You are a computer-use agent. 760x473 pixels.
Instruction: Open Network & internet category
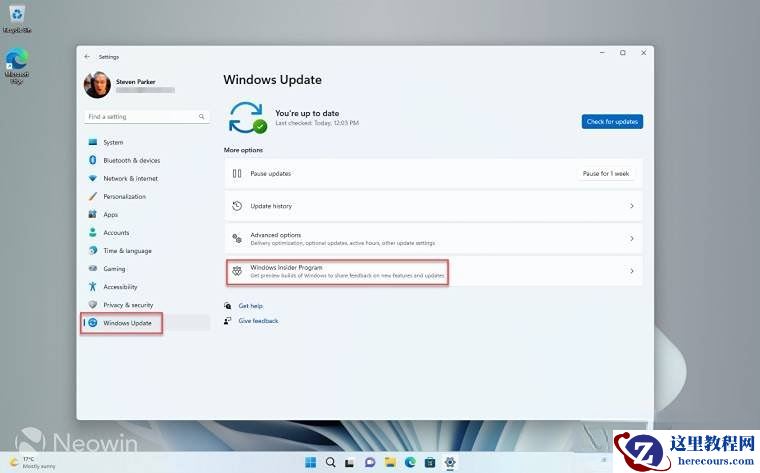click(x=147, y=178)
